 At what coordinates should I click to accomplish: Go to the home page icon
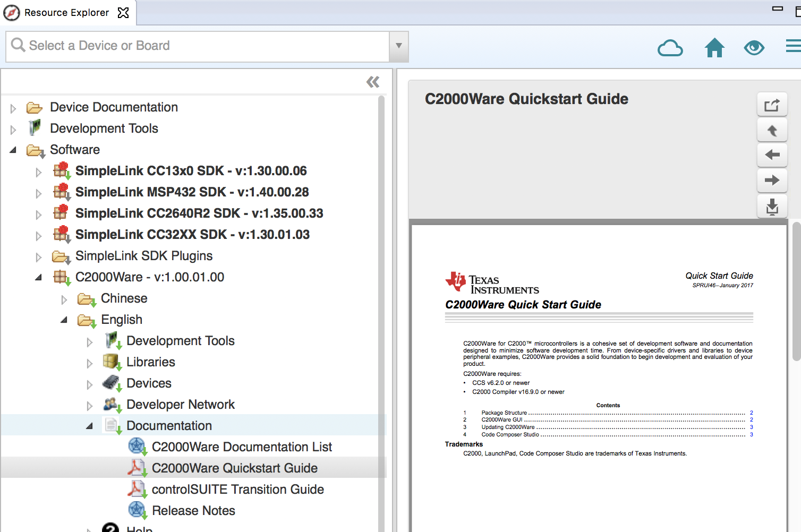point(714,48)
